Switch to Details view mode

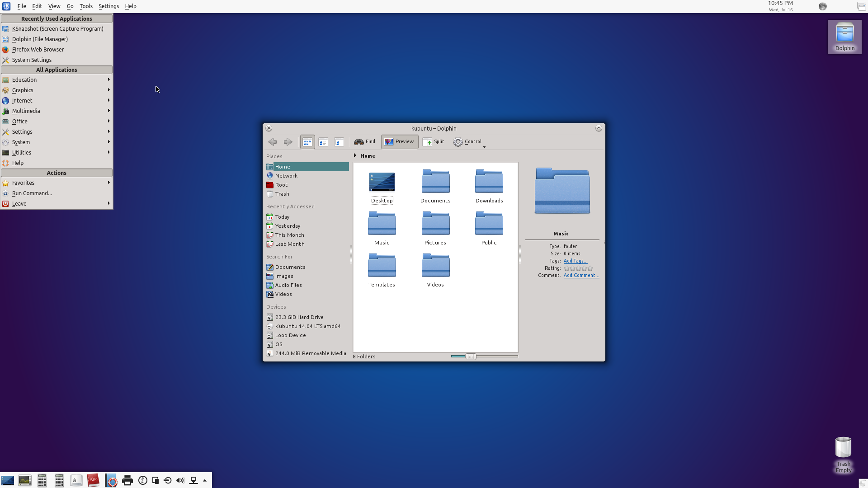[x=339, y=142]
